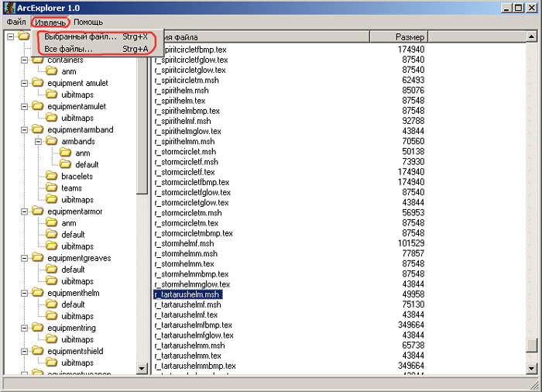Collapse the containers folder node

tap(24, 60)
